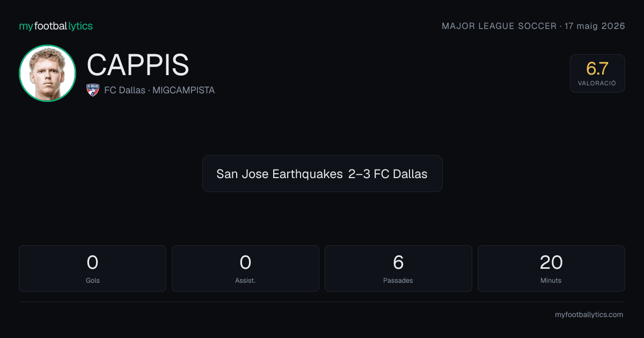The width and height of the screenshot is (644, 338).
Task: Select the Passades stat card
Action: (398, 268)
